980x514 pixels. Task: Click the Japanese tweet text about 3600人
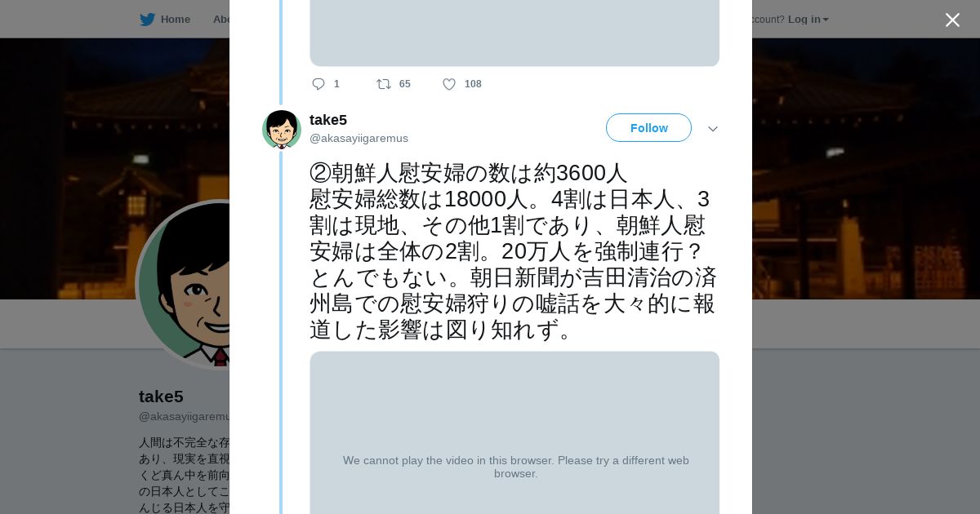coord(513,251)
